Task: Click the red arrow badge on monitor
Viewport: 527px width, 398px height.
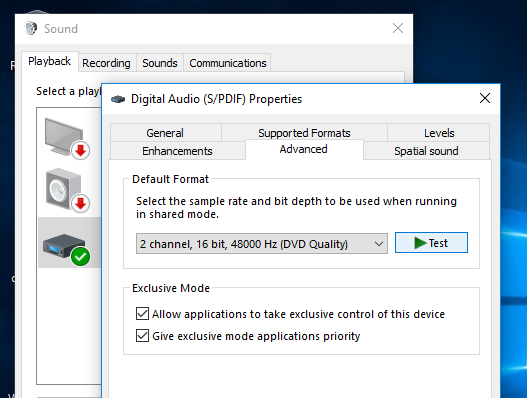Action: [80, 150]
